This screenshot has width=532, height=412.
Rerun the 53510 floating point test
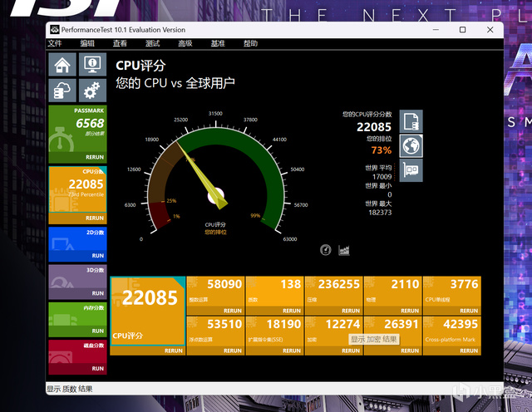click(x=233, y=351)
